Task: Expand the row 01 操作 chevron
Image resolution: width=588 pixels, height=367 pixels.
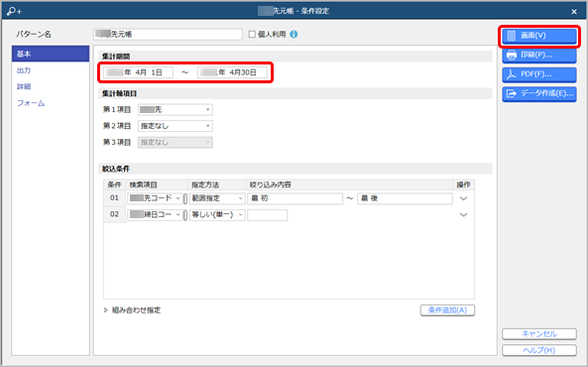Action: point(463,198)
